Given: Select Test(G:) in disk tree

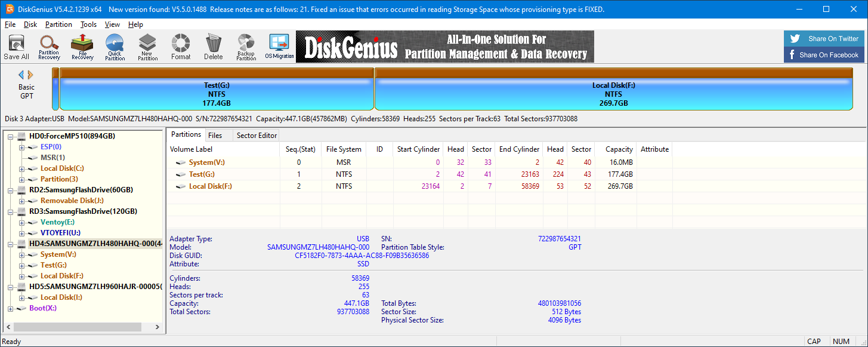Looking at the screenshot, I should 53,265.
